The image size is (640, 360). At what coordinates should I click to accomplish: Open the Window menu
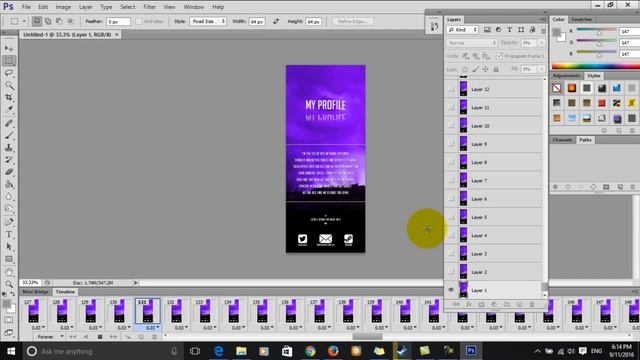[x=193, y=7]
